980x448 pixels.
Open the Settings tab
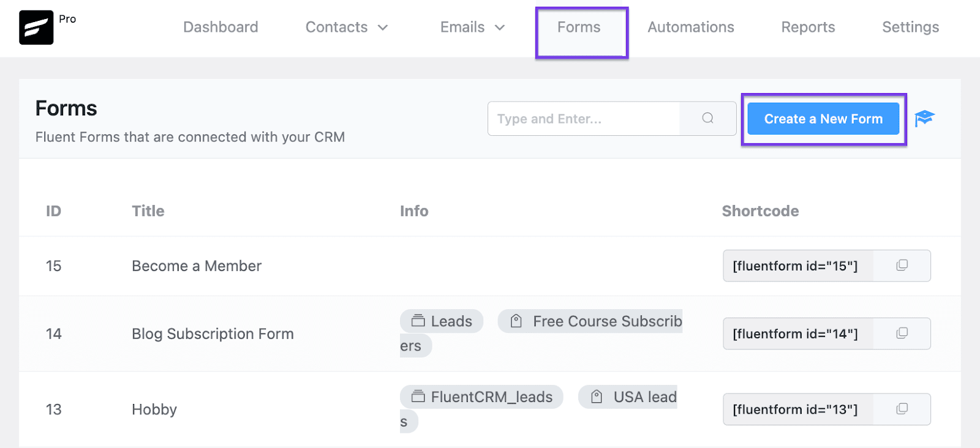tap(910, 28)
